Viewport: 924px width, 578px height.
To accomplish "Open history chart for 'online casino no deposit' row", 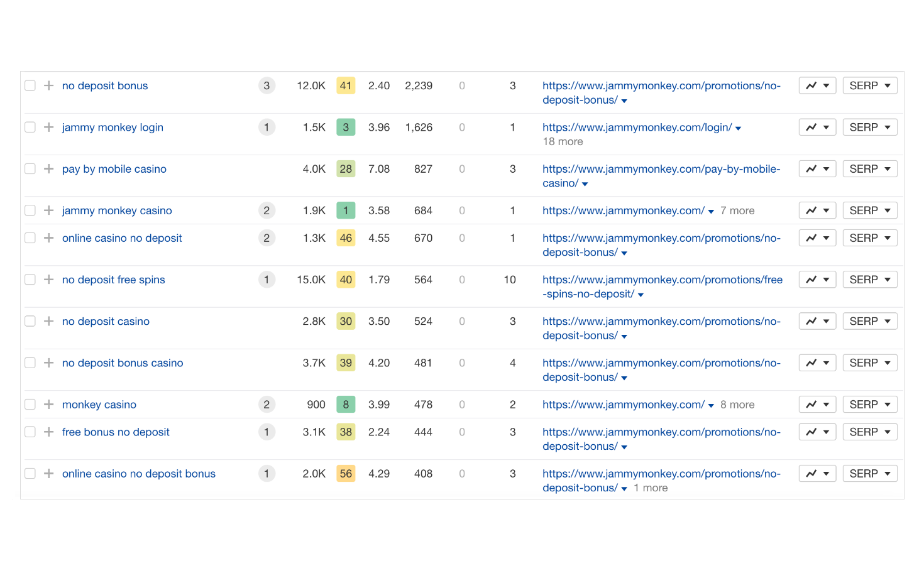I will point(817,238).
